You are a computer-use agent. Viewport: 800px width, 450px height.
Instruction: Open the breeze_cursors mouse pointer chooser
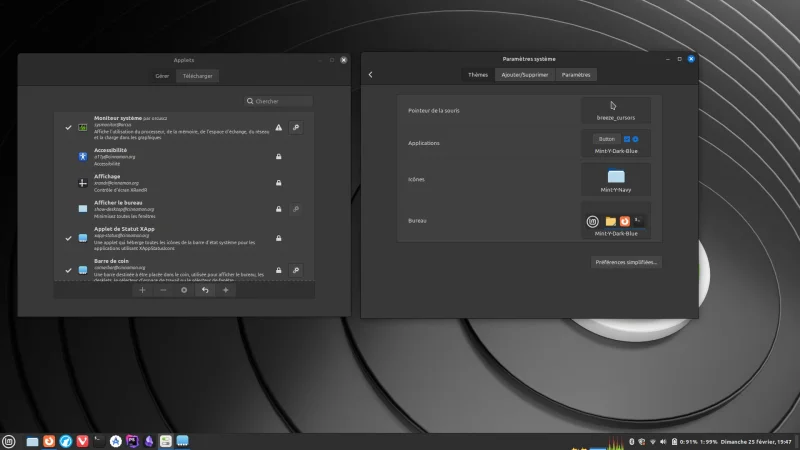[x=616, y=110]
